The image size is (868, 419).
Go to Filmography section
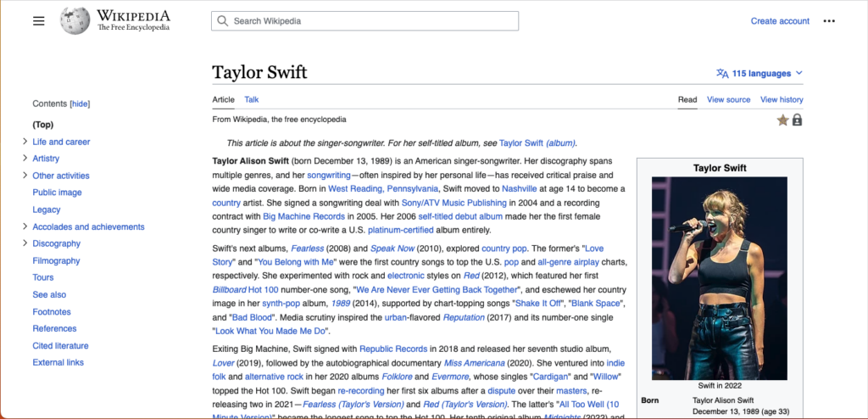click(x=56, y=260)
